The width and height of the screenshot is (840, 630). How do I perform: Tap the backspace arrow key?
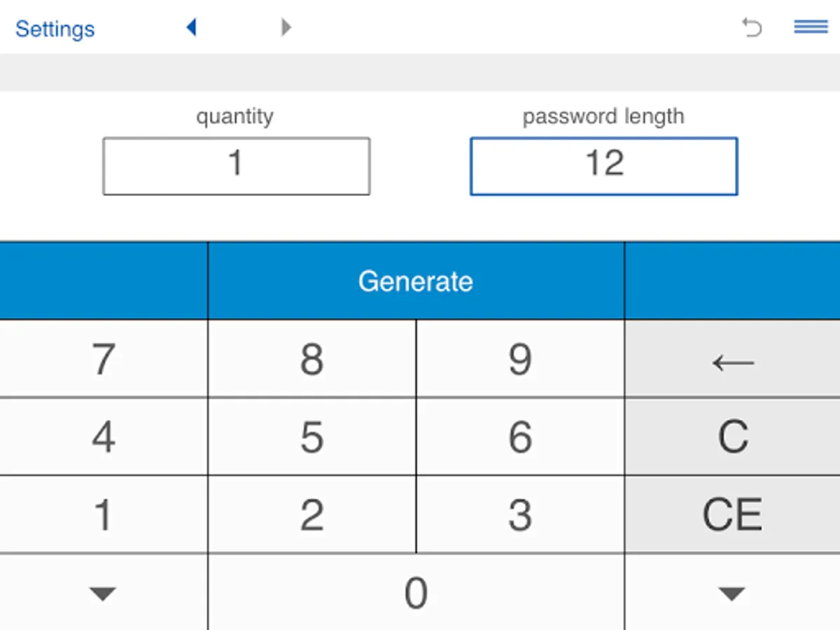click(732, 359)
